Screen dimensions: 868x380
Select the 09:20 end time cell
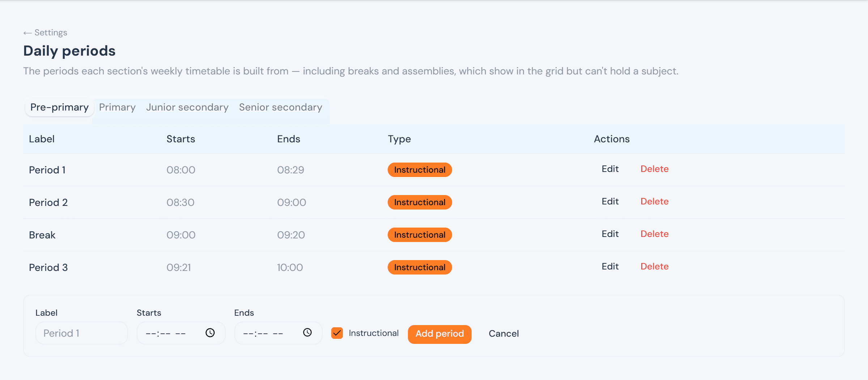tap(291, 235)
